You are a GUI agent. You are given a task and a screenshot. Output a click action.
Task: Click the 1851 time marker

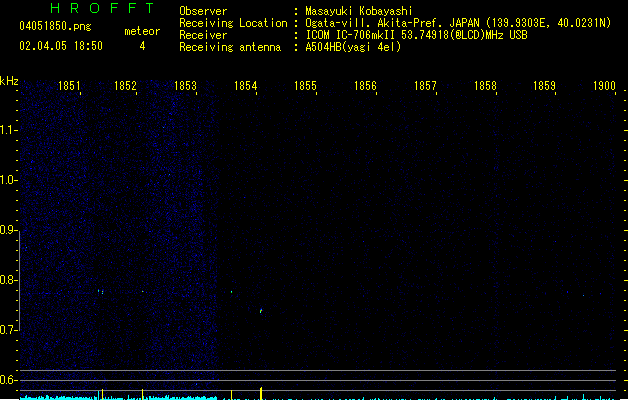coord(69,86)
